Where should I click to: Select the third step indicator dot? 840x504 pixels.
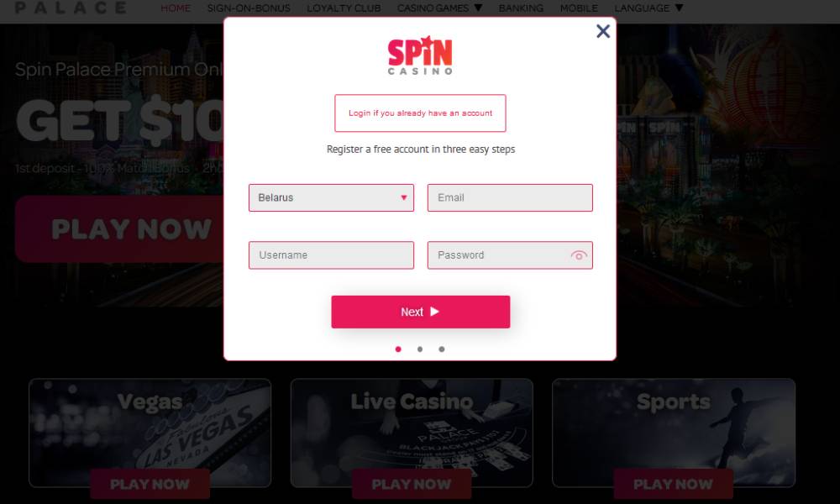point(442,349)
